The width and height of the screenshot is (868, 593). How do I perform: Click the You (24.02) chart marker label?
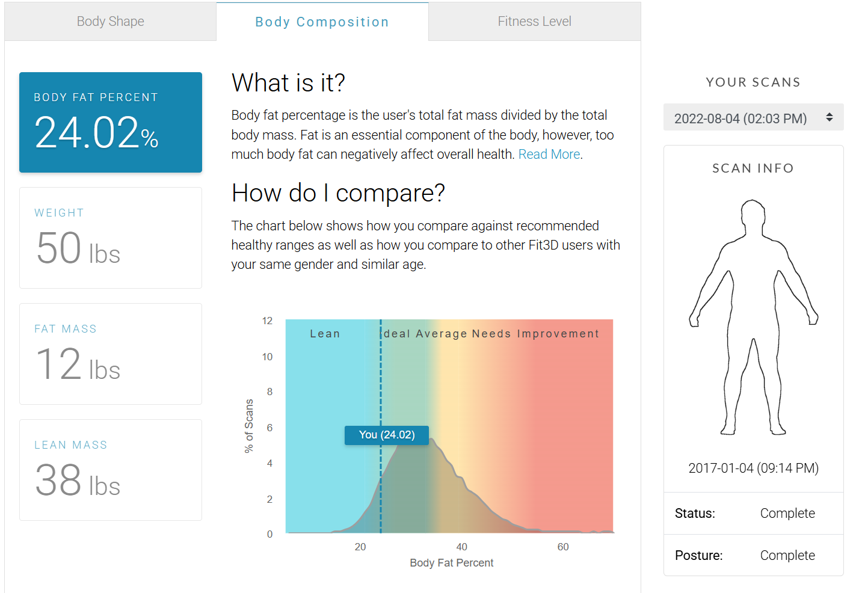387,435
